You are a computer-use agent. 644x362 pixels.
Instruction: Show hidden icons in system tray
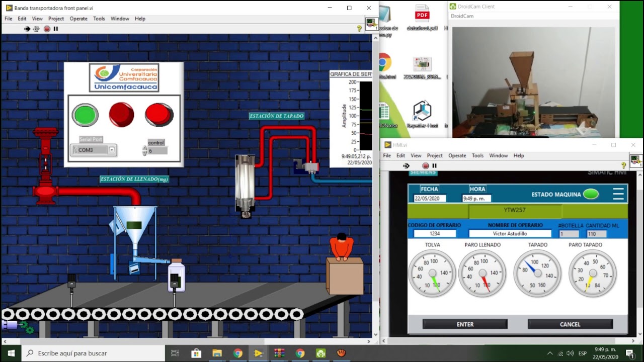pyautogui.click(x=549, y=353)
